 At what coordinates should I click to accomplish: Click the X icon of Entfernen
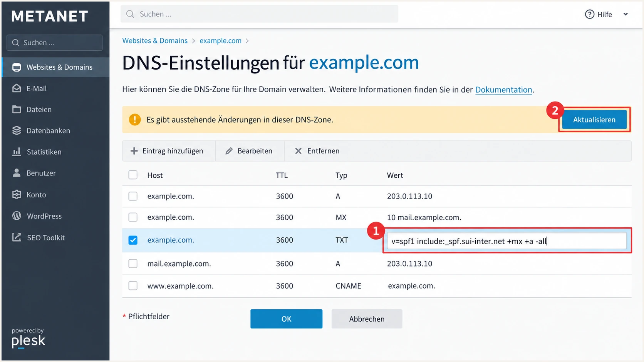click(298, 151)
